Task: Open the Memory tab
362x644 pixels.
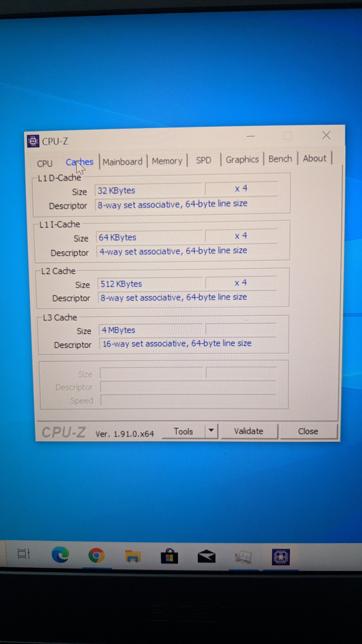Action: click(x=167, y=161)
